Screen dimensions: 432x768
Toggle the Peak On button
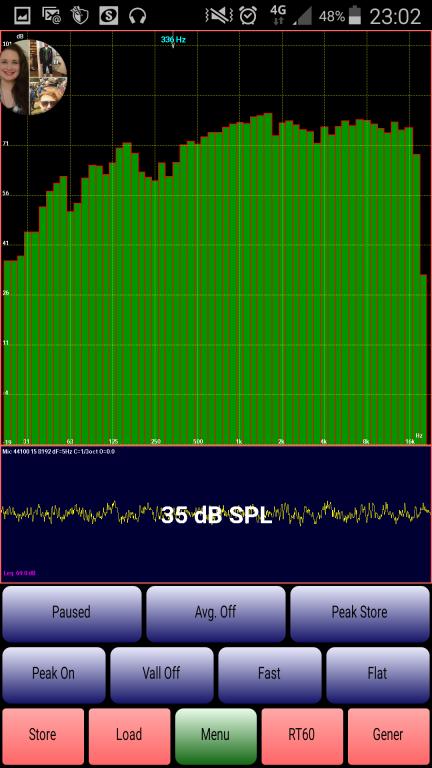(53, 674)
